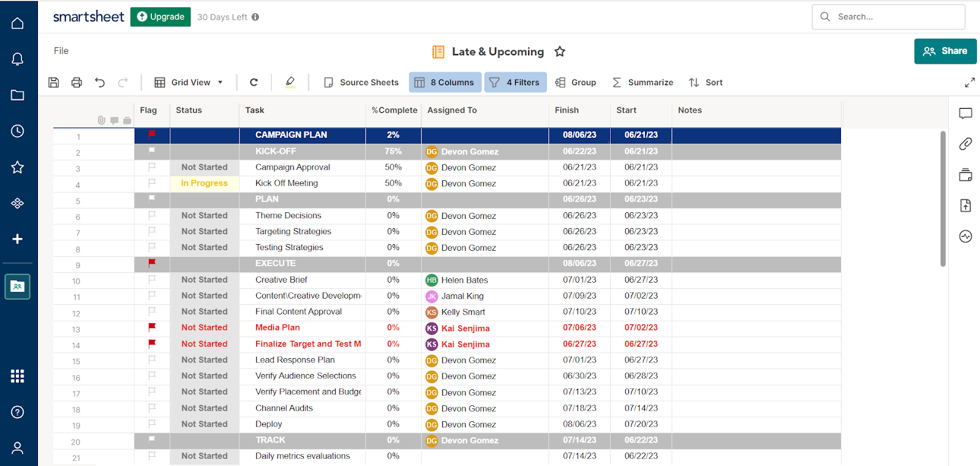Select Jamal King assigned cell

484,296
